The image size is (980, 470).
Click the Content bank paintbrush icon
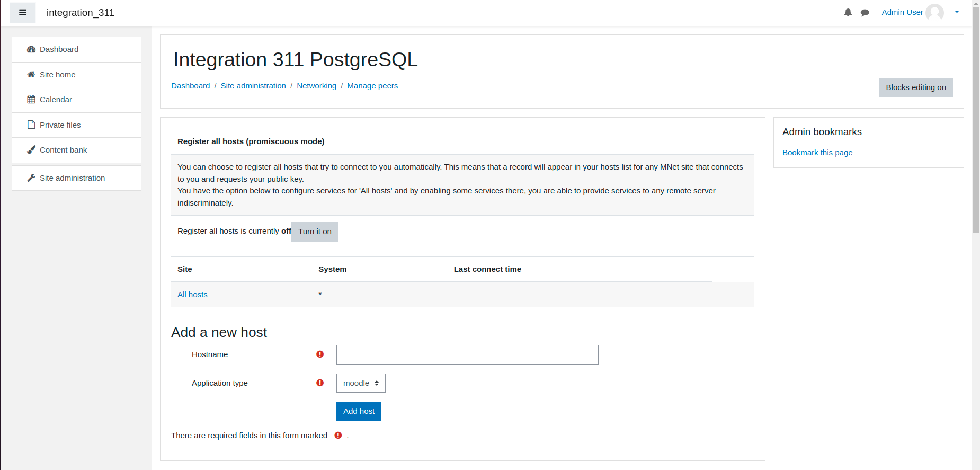(x=31, y=150)
